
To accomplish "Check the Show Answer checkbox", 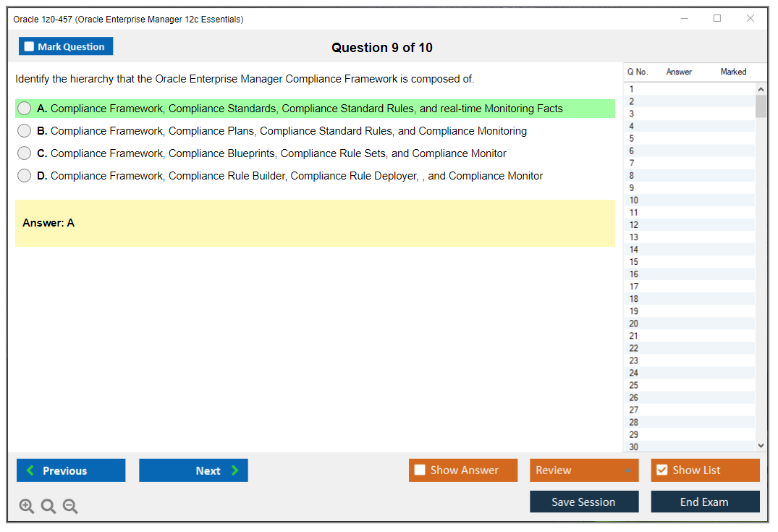I will 420,470.
